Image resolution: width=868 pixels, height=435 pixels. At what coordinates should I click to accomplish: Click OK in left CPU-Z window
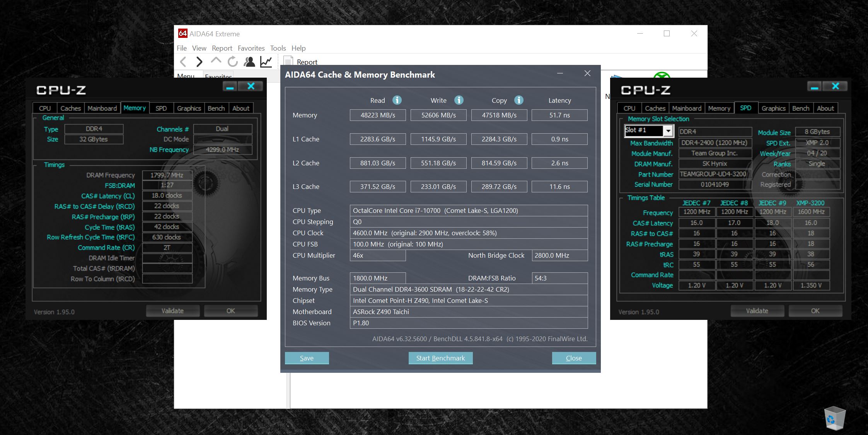[231, 311]
